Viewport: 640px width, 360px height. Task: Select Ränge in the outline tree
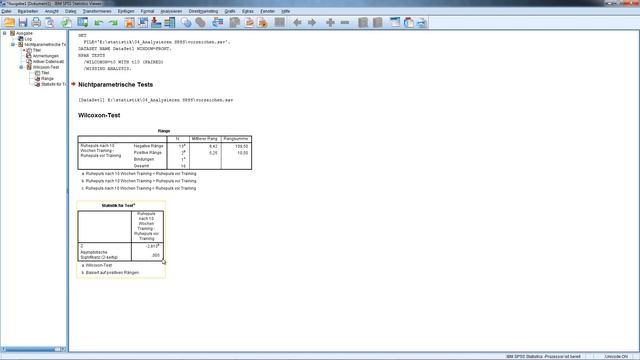tap(47, 78)
